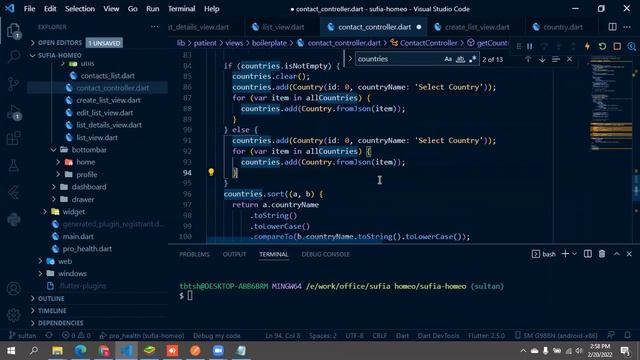Viewport: 640px width, 360px height.
Task: Open the Extensions view
Action: point(13,138)
